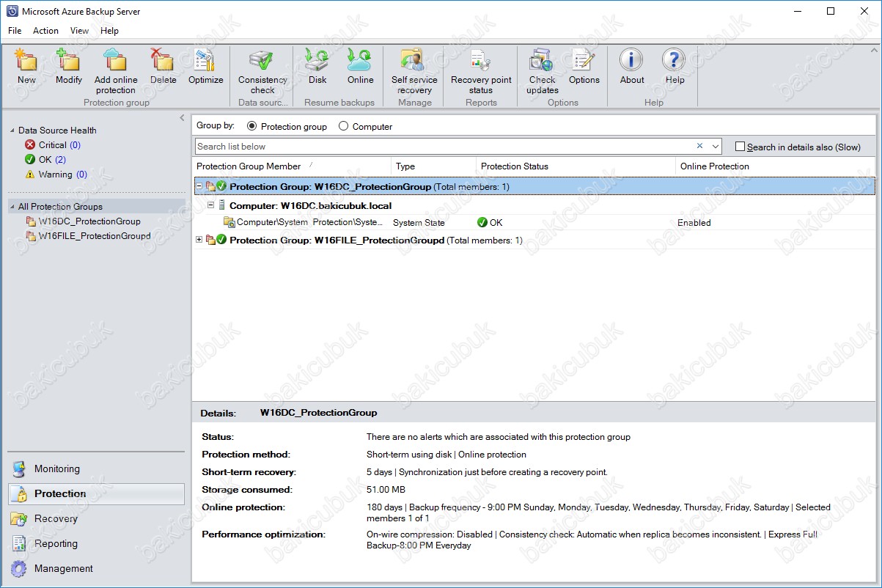Collapse the left navigation pane chevron

click(x=182, y=118)
